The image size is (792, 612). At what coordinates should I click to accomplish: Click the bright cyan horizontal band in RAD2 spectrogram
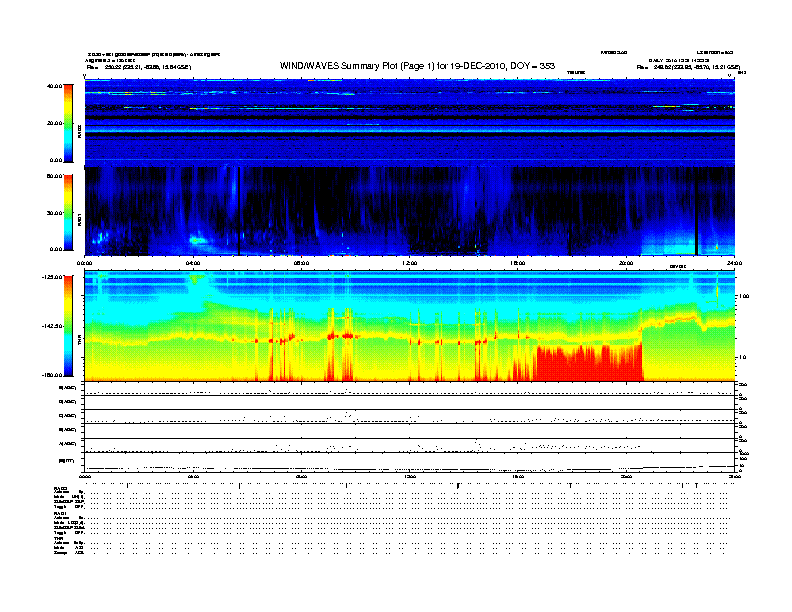click(x=409, y=132)
